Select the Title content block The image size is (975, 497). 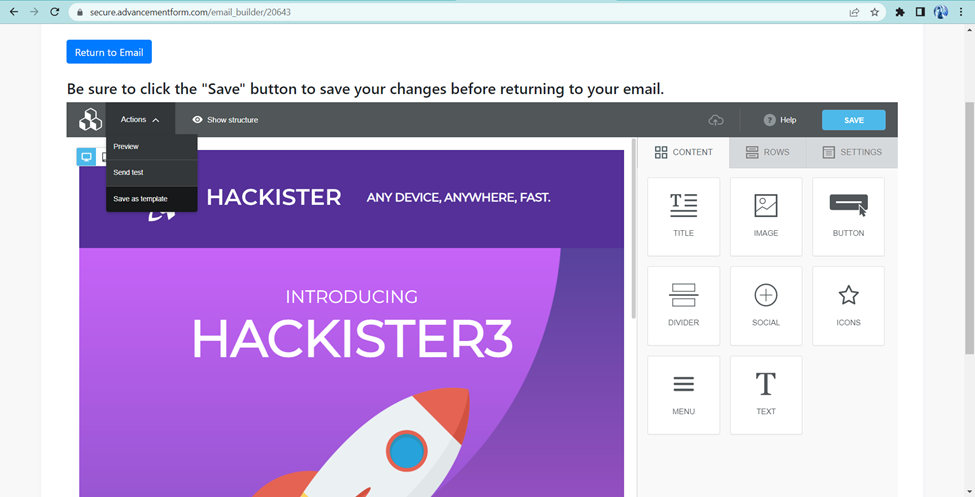pos(683,216)
